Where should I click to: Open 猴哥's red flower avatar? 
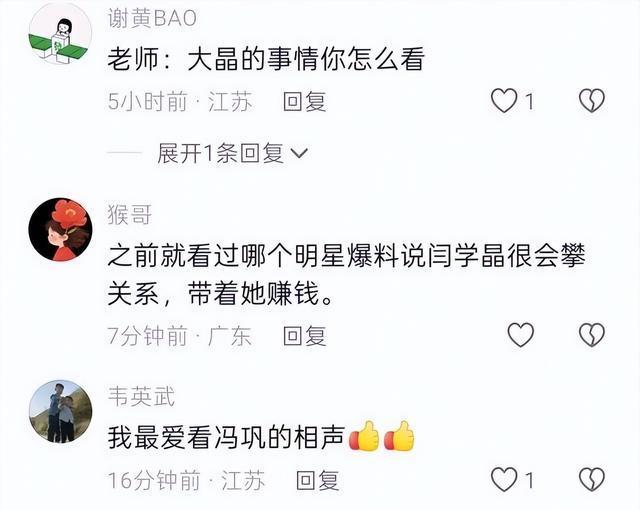pos(60,229)
